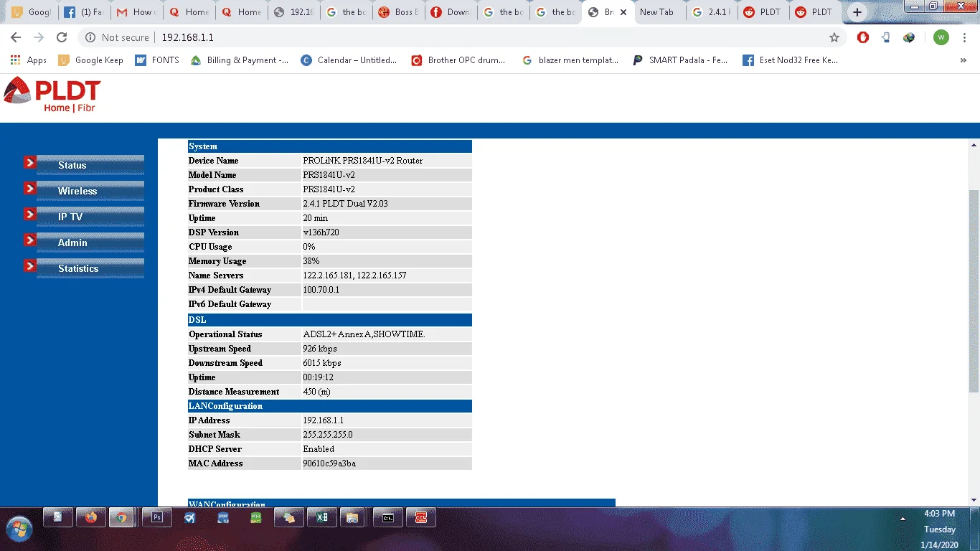Viewport: 980px width, 551px height.
Task: Click the red arrow beside Statistics
Action: pyautogui.click(x=29, y=266)
